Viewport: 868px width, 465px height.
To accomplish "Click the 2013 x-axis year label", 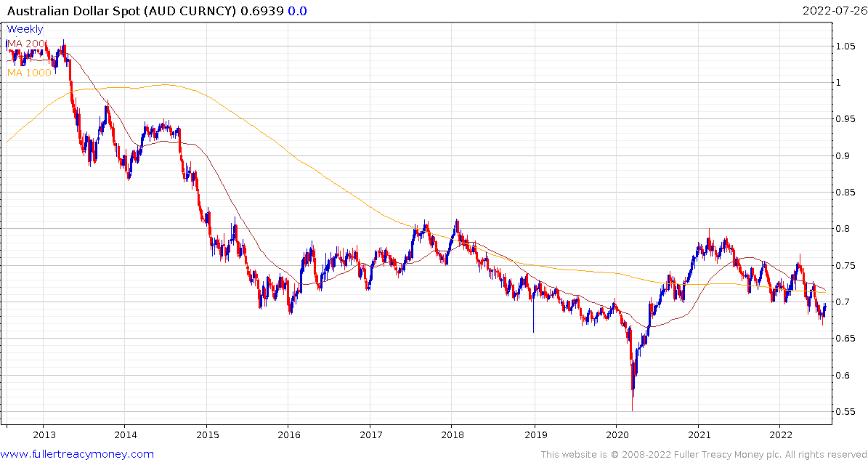I will click(43, 435).
